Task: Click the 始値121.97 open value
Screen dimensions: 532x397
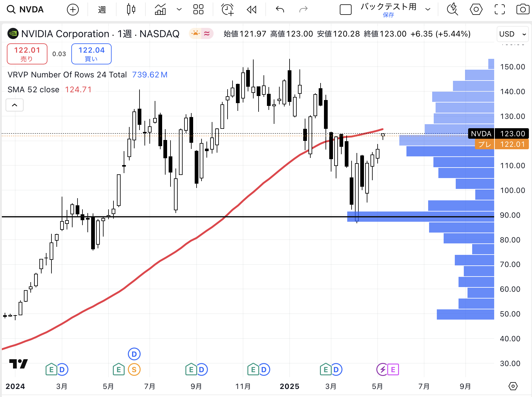Action: point(245,34)
